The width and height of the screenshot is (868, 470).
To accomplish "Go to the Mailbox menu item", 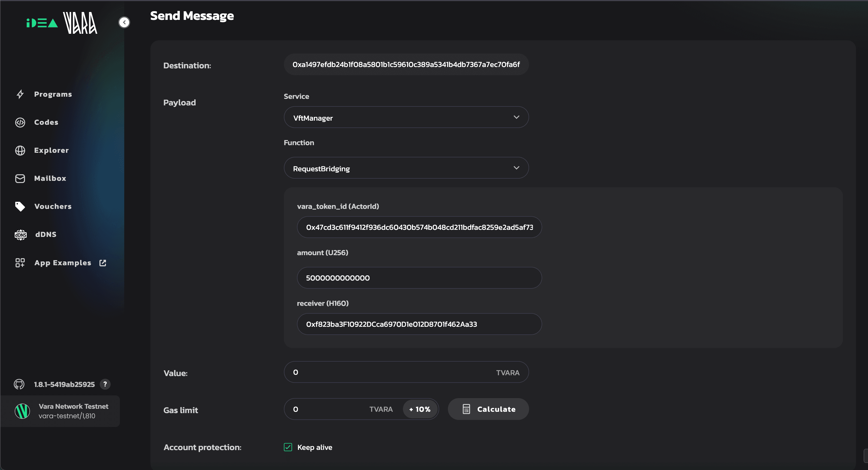I will pyautogui.click(x=50, y=178).
